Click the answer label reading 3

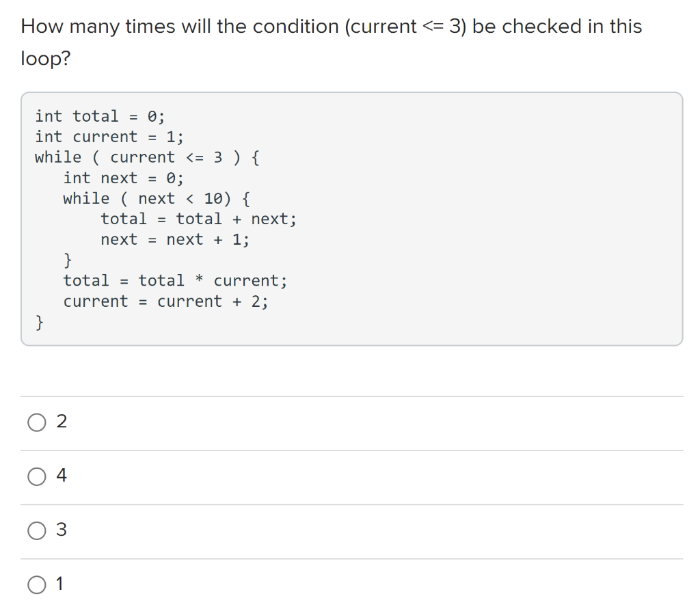click(x=62, y=530)
